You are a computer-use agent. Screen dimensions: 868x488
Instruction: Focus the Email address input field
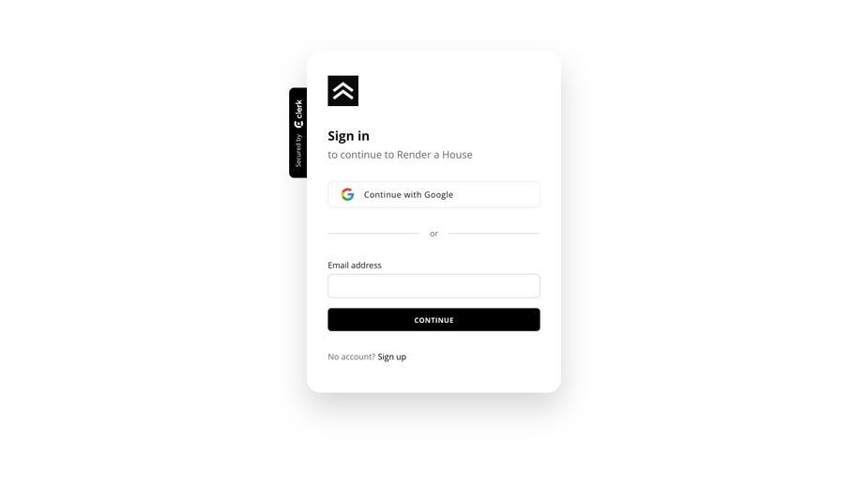(x=434, y=286)
